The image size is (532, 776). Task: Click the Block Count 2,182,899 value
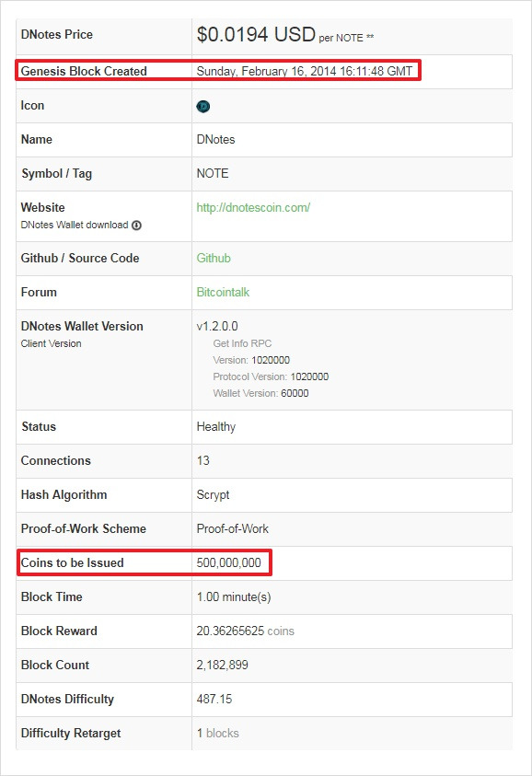click(x=222, y=665)
